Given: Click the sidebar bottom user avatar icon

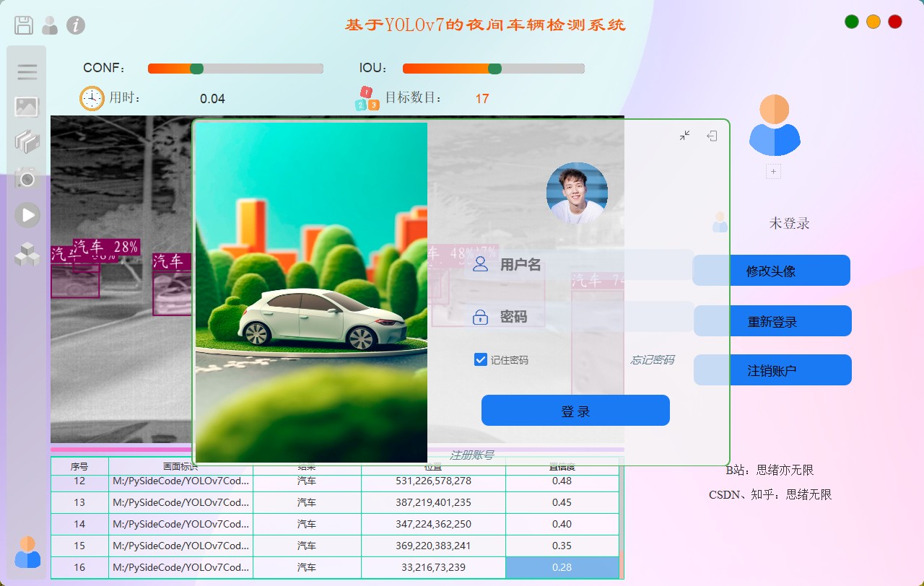Looking at the screenshot, I should click(27, 552).
